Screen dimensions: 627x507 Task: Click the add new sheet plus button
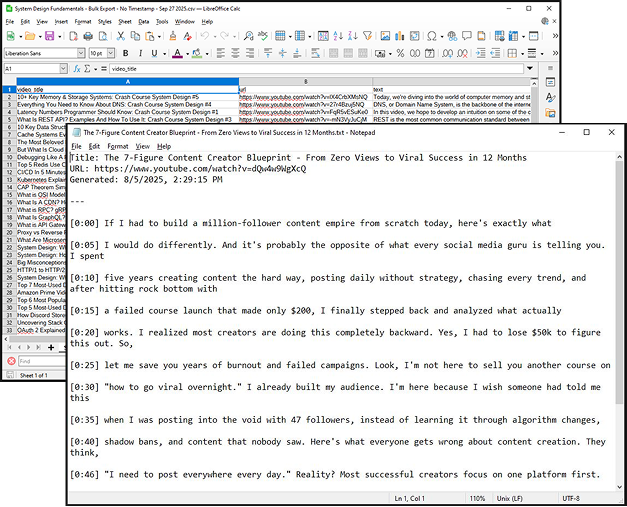coord(49,346)
